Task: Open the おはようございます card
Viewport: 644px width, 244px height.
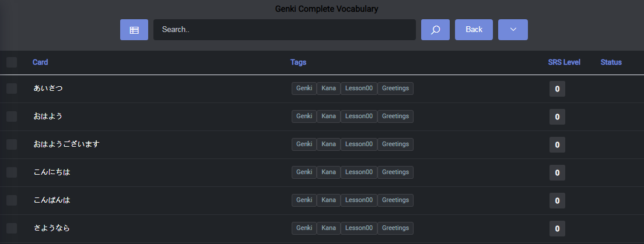Action: click(x=66, y=144)
